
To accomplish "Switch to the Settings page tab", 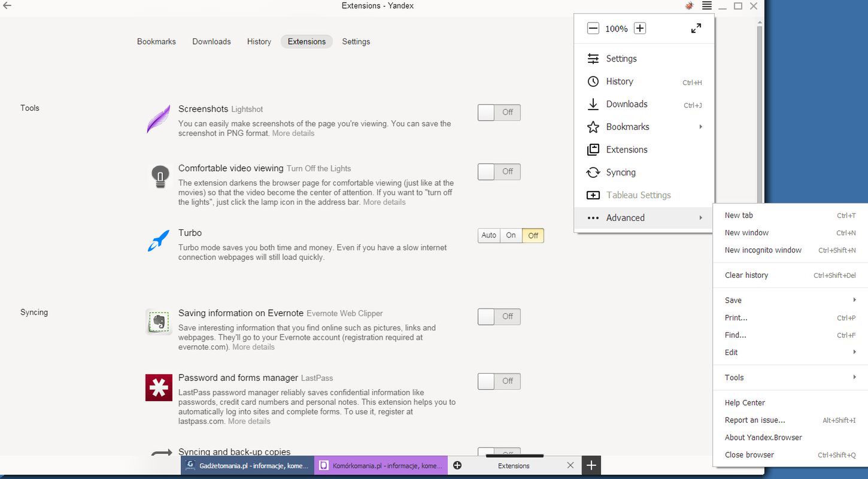I will (x=356, y=41).
